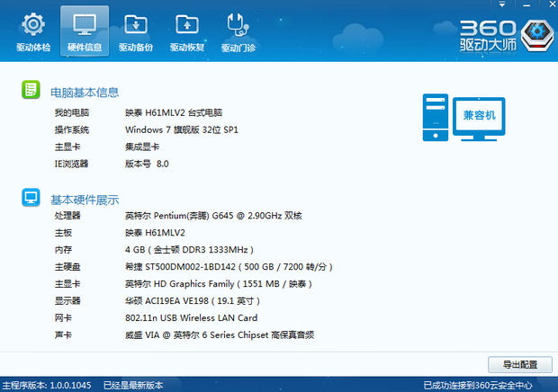Click the 电脑基本信息 heading

pos(85,93)
